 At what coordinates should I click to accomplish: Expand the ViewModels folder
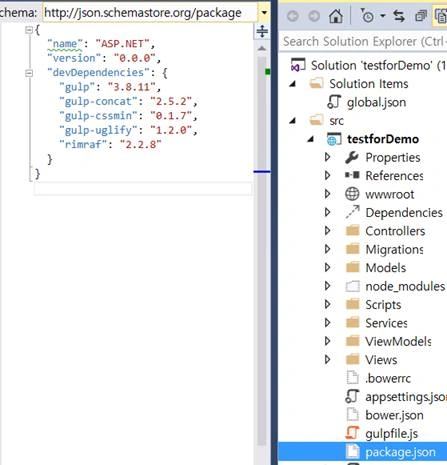click(x=328, y=341)
